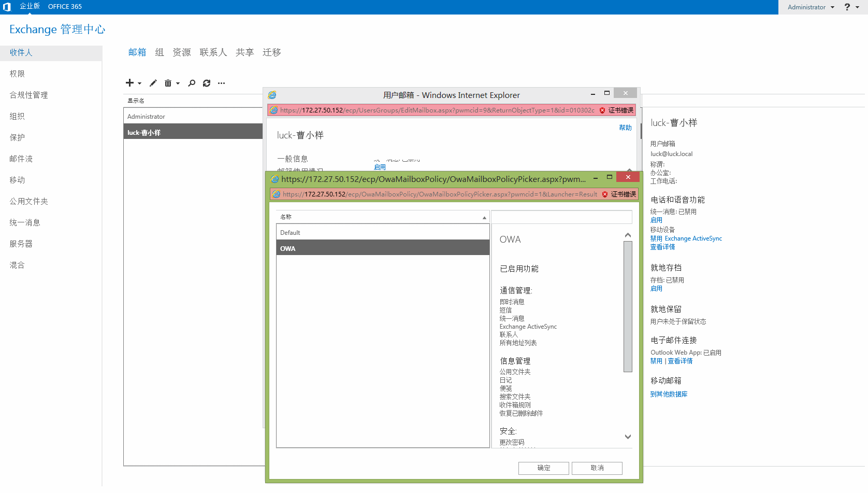Select the OWA policy row

click(x=383, y=249)
